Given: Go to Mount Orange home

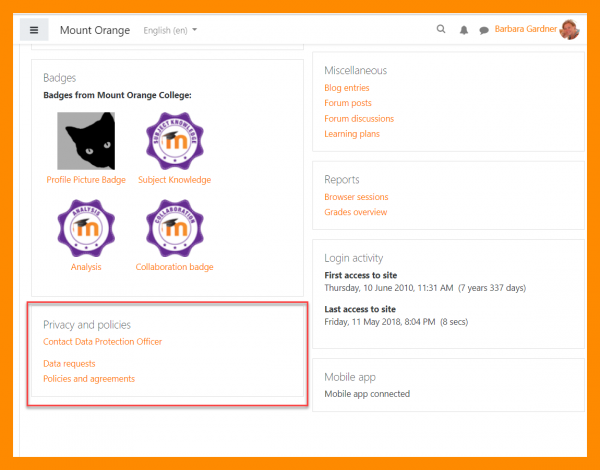Looking at the screenshot, I should pyautogui.click(x=95, y=30).
